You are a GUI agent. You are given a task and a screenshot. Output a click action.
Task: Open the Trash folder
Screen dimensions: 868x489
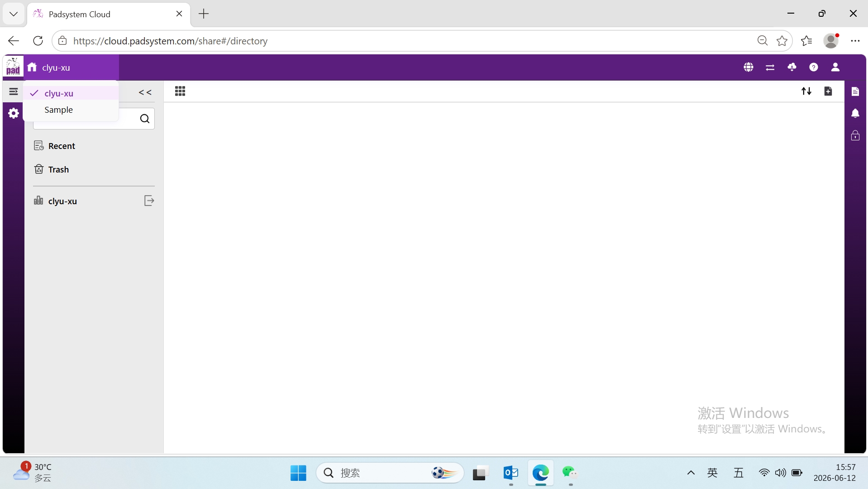pyautogui.click(x=52, y=169)
